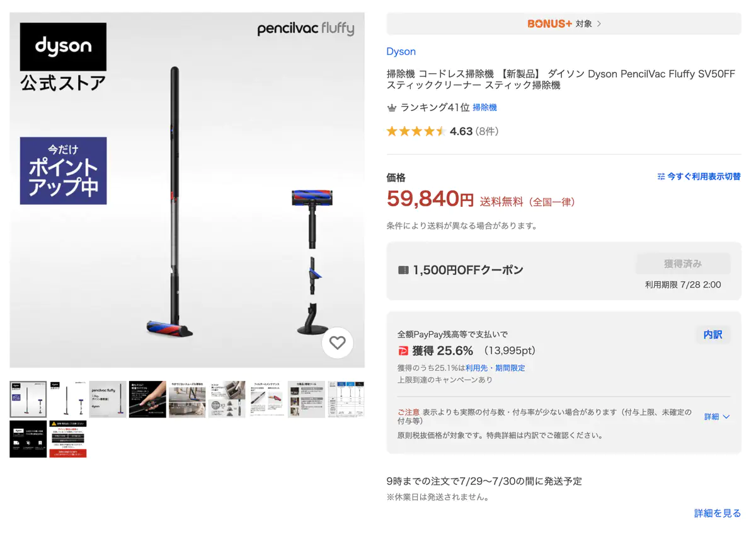Open the 掃除機 category ranking link
This screenshot has width=756, height=536.
(485, 108)
